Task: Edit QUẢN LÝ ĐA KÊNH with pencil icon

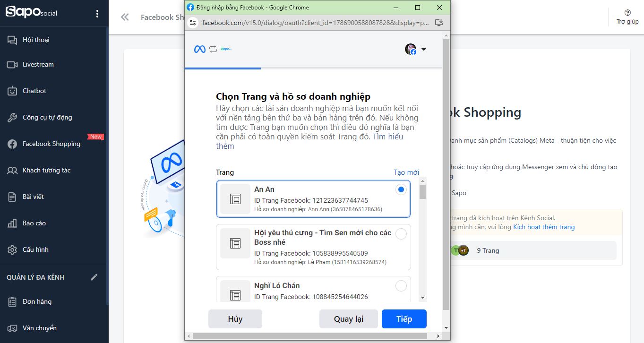Action: point(94,277)
